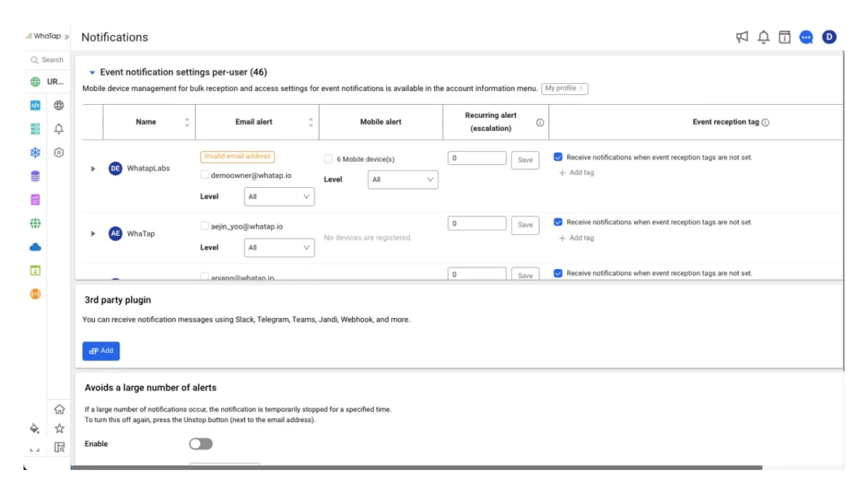
Task: Select the blue snowflake Kubernetes icon
Action: pos(35,153)
